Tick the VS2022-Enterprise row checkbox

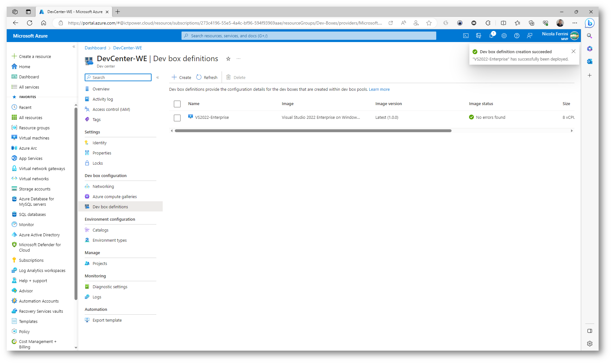coord(177,118)
